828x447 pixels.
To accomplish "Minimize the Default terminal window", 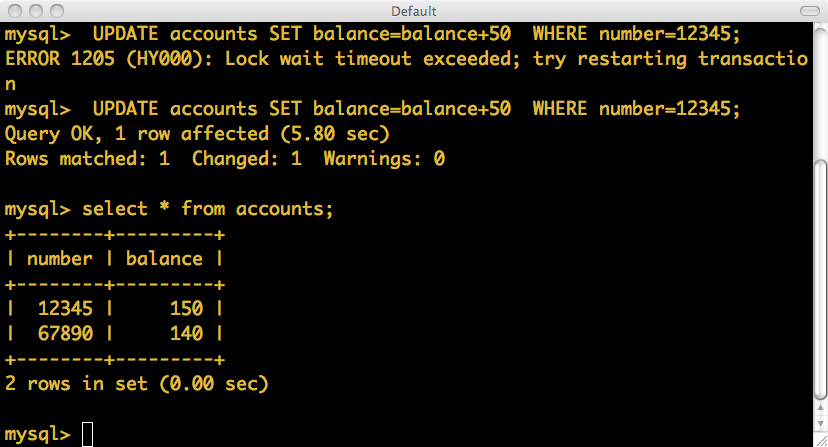I will (36, 11).
